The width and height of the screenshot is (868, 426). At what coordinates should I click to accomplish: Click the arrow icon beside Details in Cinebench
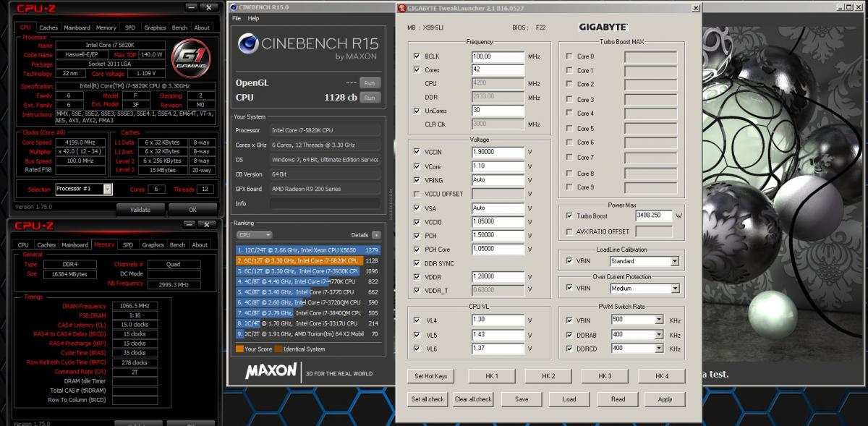(x=376, y=235)
